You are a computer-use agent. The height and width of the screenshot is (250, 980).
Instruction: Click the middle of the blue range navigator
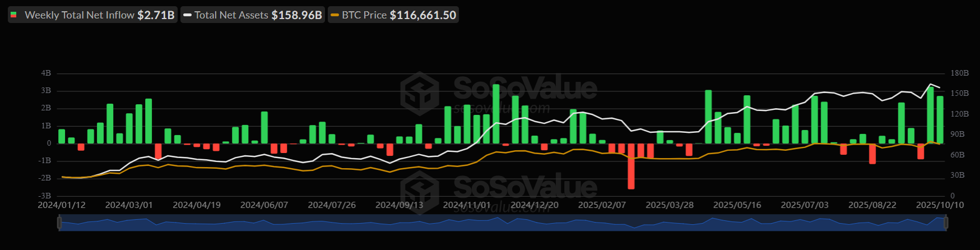[x=503, y=223]
